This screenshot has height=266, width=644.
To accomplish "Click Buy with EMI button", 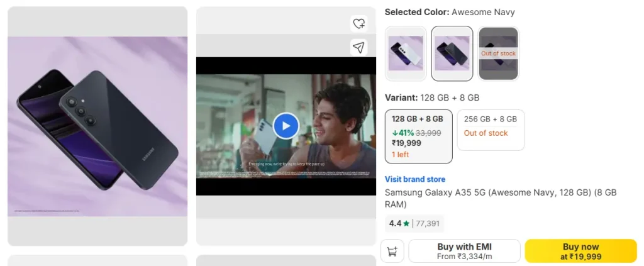I will point(465,251).
